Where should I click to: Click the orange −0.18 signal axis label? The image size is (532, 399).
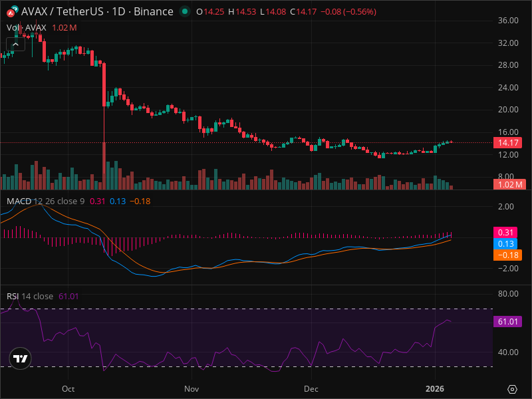pyautogui.click(x=507, y=255)
